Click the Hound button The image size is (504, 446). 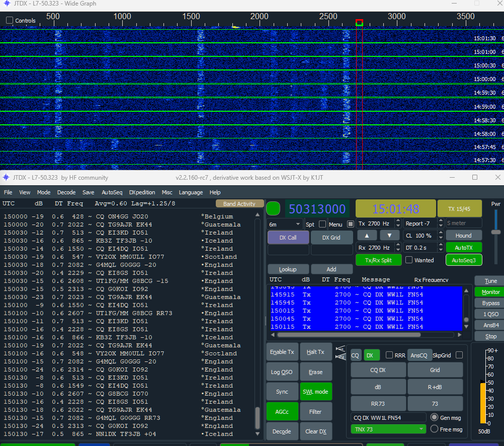tap(463, 236)
